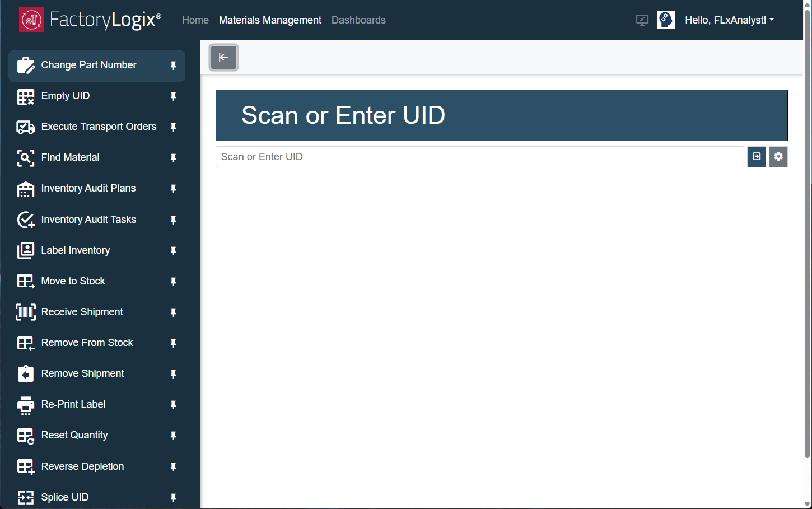Select the Change Part Number icon
812x509 pixels.
(26, 65)
